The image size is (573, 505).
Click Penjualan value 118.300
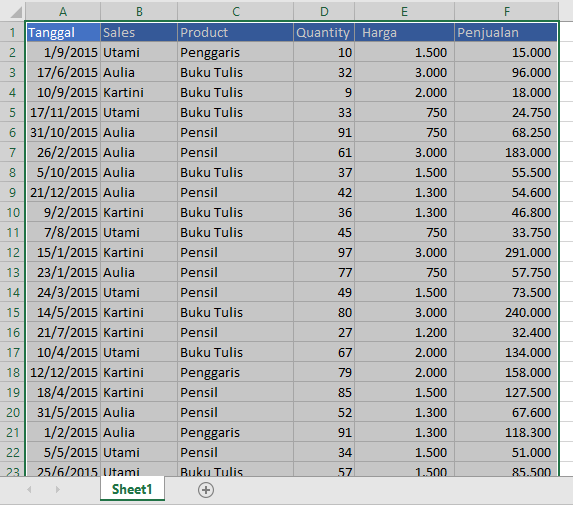(506, 433)
